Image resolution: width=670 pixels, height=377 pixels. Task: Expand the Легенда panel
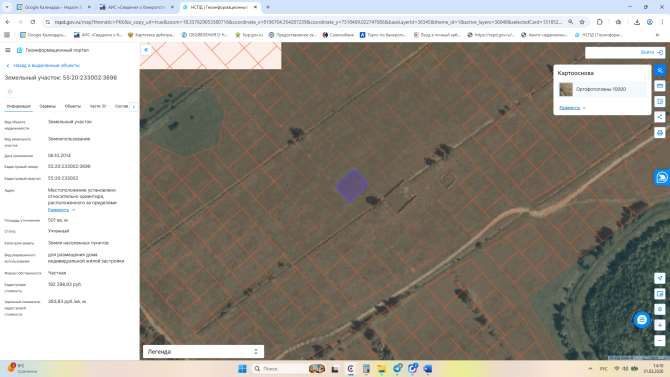(x=203, y=351)
